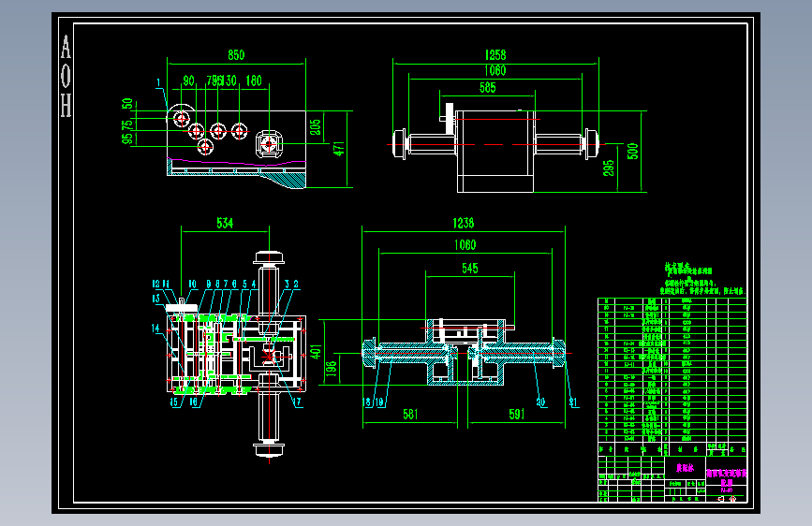Screen dimensions: 812x526
Task: Select part balloon number 21
Action: click(x=573, y=402)
